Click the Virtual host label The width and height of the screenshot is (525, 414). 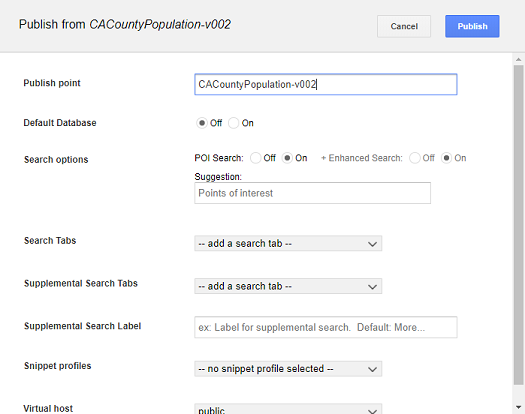pos(48,408)
